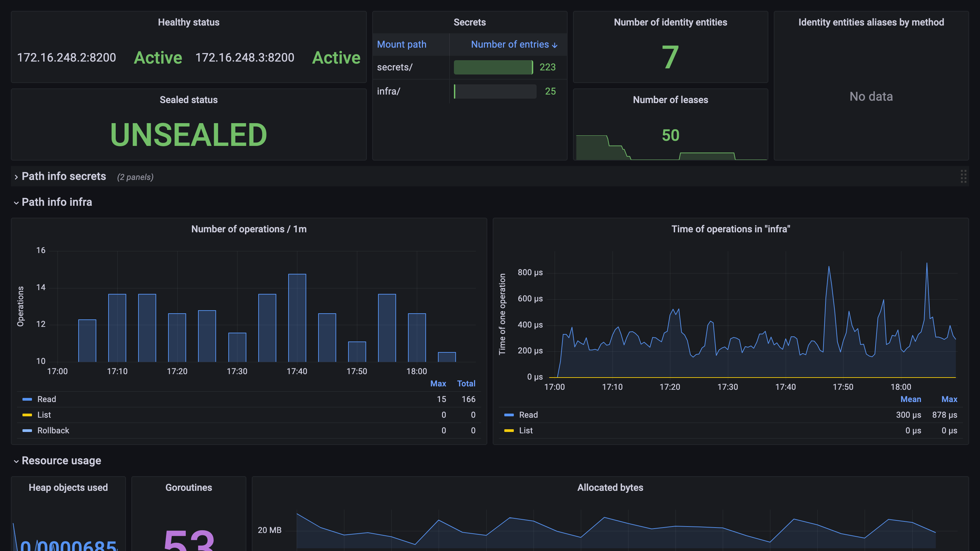Click the blue Read legend icon under Time of operations

(509, 415)
